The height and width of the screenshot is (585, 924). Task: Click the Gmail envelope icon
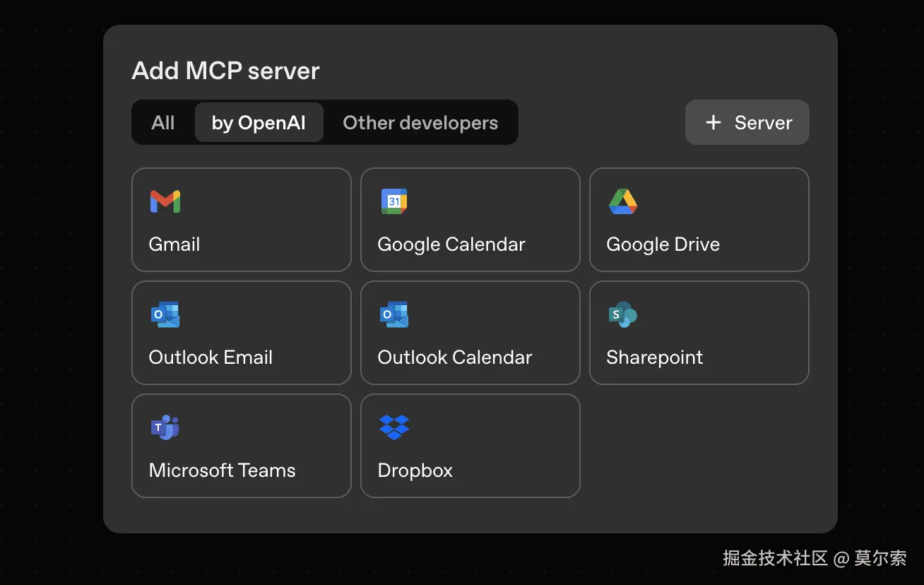pos(165,201)
